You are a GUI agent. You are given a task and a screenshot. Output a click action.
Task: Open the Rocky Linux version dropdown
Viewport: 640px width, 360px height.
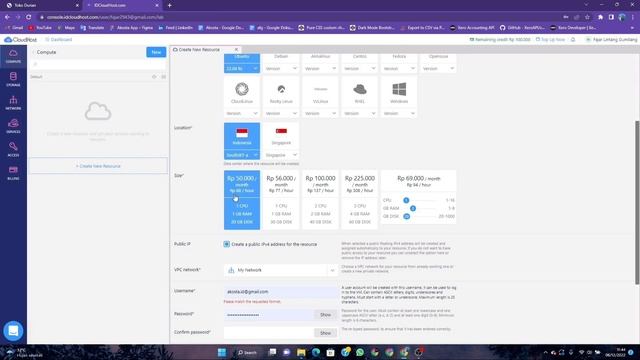pos(281,113)
